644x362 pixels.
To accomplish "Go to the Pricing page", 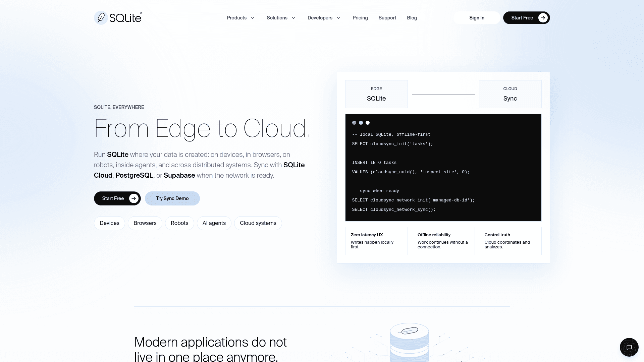I will click(360, 18).
